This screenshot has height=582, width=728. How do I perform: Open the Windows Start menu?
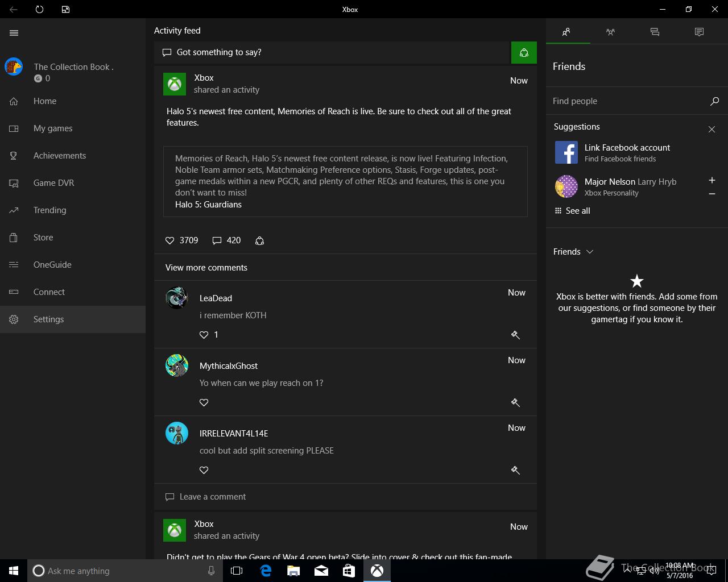point(14,571)
